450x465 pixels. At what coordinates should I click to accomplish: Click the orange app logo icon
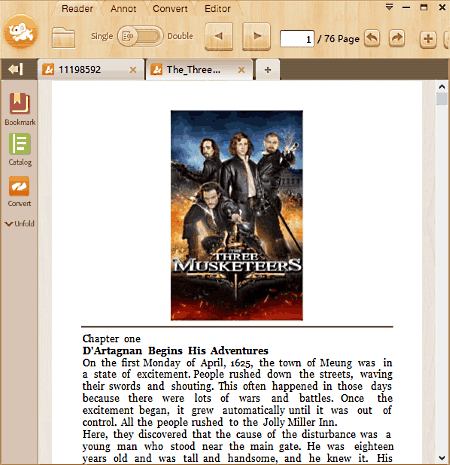tap(21, 32)
